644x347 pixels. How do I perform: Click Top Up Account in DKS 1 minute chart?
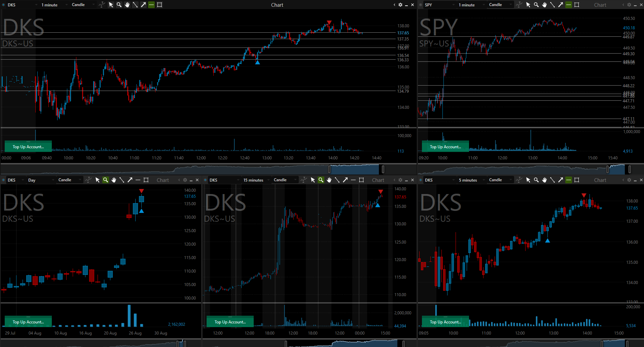(x=28, y=147)
